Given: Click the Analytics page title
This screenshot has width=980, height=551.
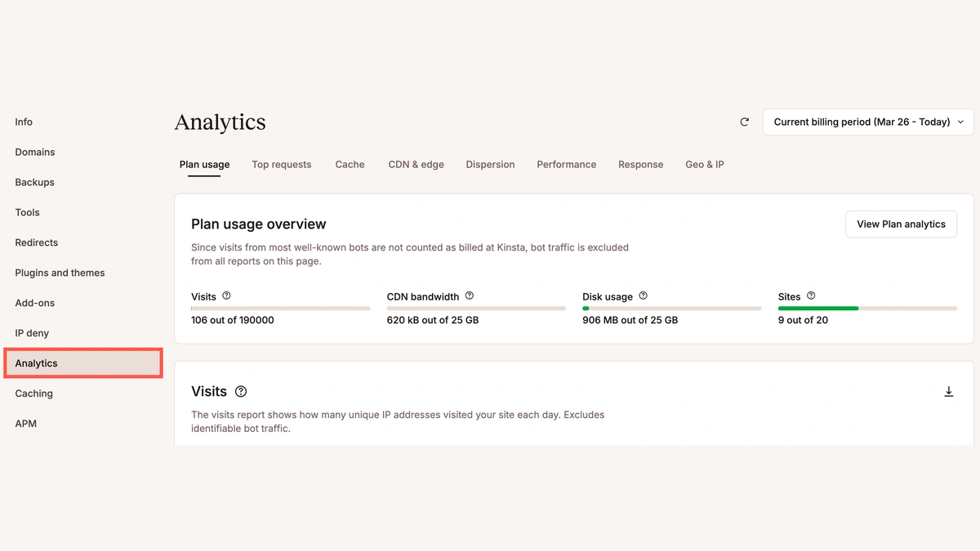Looking at the screenshot, I should point(220,122).
